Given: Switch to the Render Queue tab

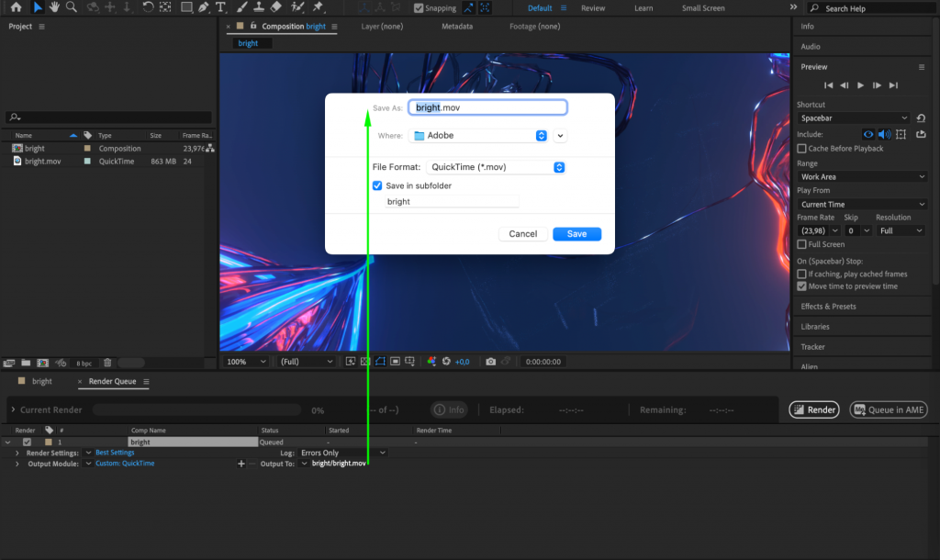Looking at the screenshot, I should [x=112, y=381].
